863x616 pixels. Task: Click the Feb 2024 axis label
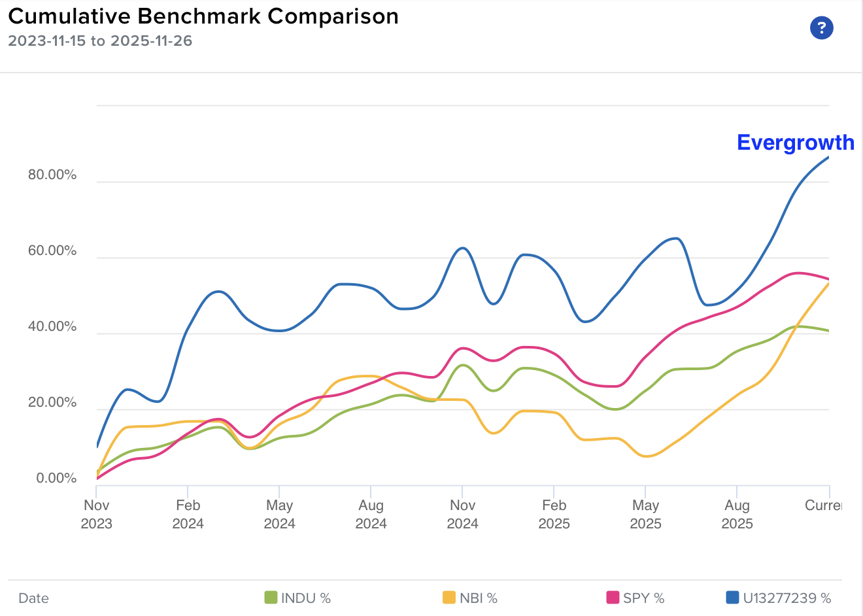click(x=188, y=514)
